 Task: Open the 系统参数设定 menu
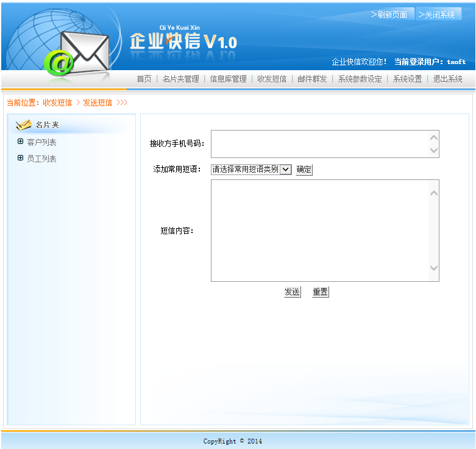point(360,79)
